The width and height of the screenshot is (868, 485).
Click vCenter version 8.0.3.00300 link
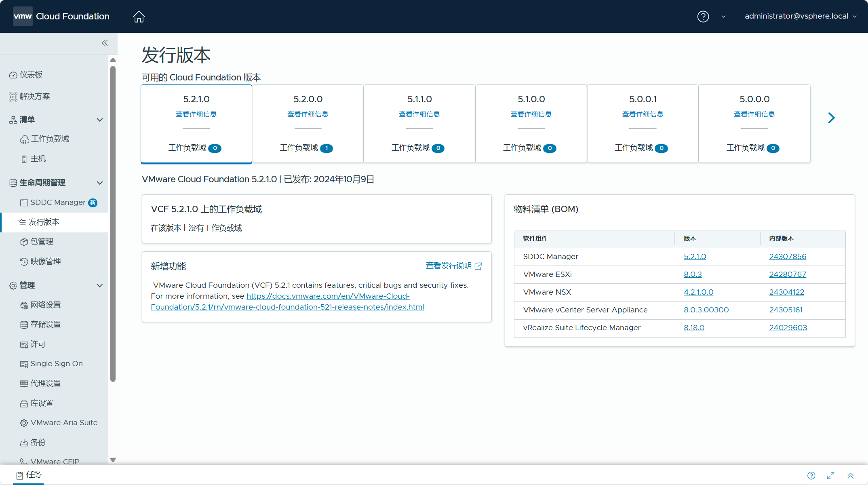[706, 310]
